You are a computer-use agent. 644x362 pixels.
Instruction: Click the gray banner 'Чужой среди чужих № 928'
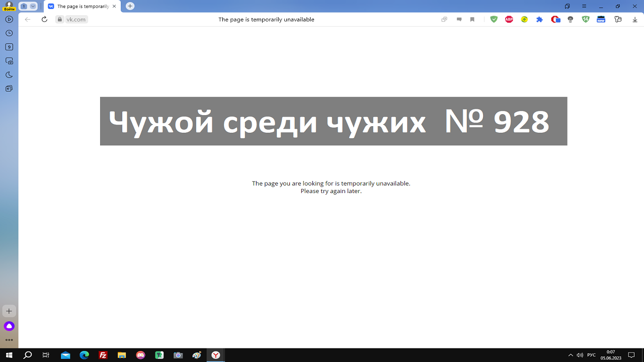coord(334,121)
